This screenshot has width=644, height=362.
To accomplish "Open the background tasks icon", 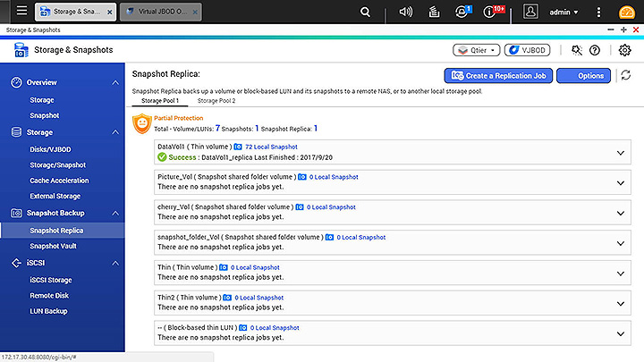I will (434, 12).
